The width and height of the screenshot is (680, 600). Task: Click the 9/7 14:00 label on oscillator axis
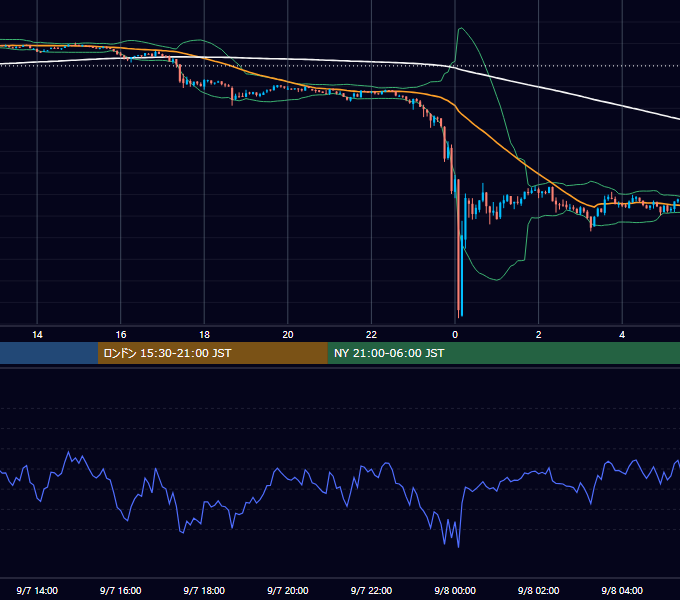(37, 591)
